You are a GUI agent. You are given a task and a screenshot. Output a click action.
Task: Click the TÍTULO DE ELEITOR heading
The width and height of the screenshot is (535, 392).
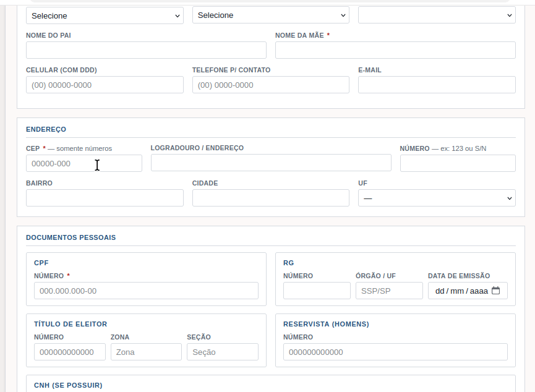[x=71, y=324]
